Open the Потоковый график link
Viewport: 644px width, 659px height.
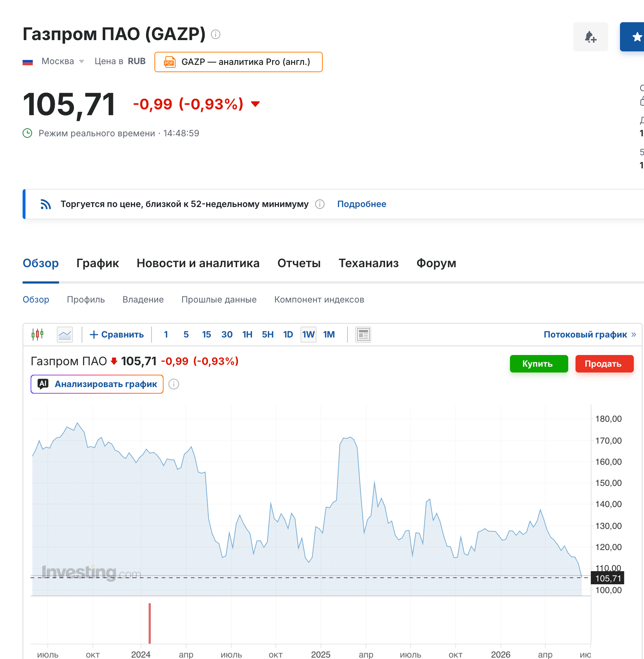coord(589,335)
